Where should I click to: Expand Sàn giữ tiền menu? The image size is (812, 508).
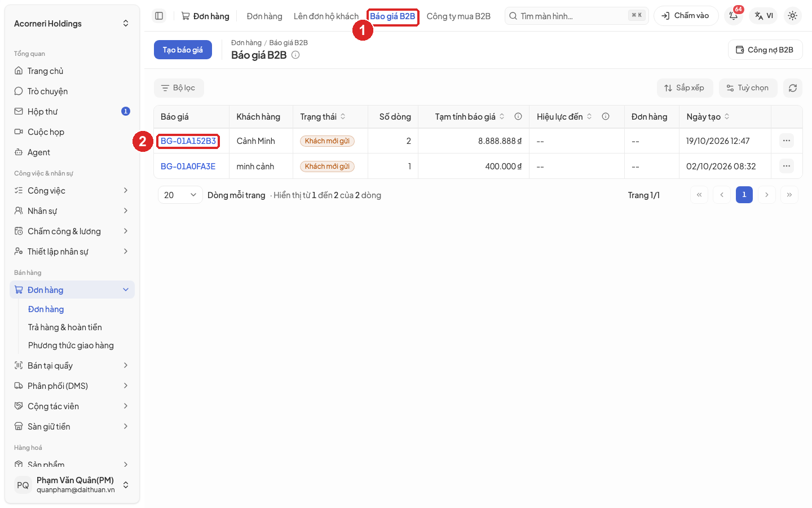72,427
